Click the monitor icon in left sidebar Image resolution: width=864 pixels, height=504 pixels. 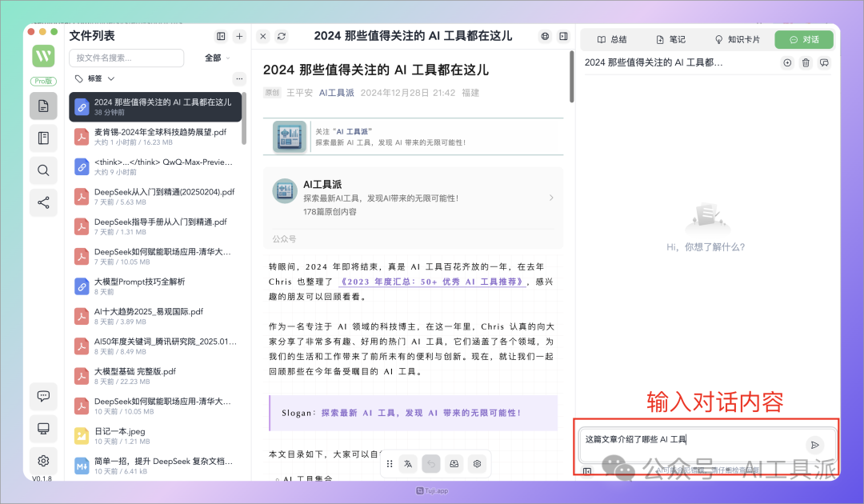tap(43, 429)
